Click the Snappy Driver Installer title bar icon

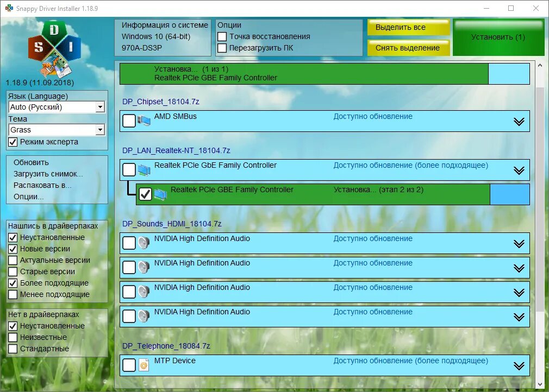(9, 8)
